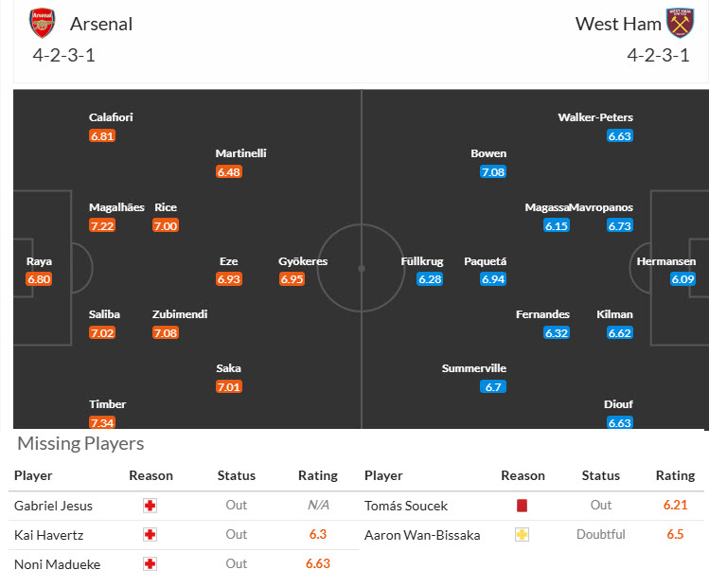709x588 pixels.
Task: Click the Missing Players heading
Action: click(80, 444)
